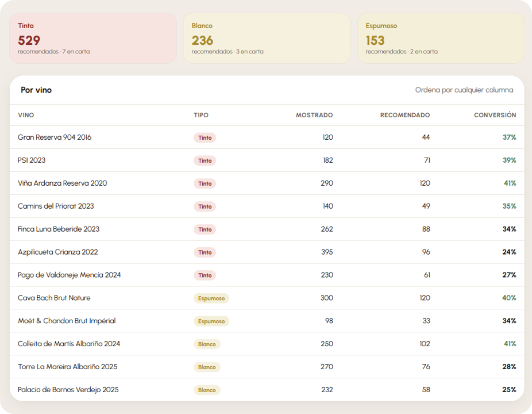Sort by the TIPO column header
Screen dimensions: 532x414
(201, 115)
